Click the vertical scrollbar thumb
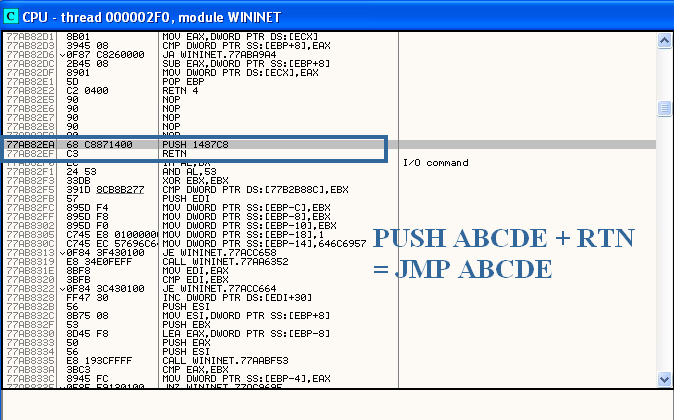 [x=664, y=108]
